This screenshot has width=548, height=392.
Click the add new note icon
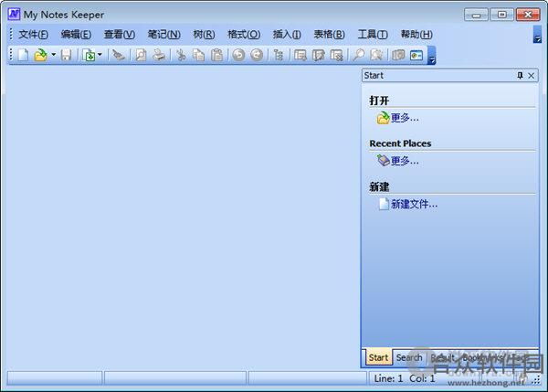300,55
